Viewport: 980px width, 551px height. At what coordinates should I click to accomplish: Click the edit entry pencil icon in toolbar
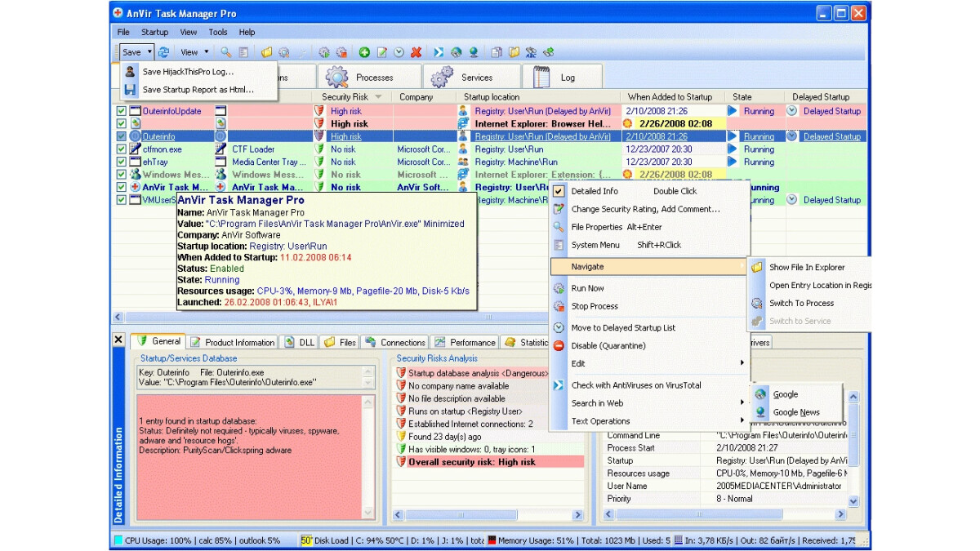[x=382, y=52]
